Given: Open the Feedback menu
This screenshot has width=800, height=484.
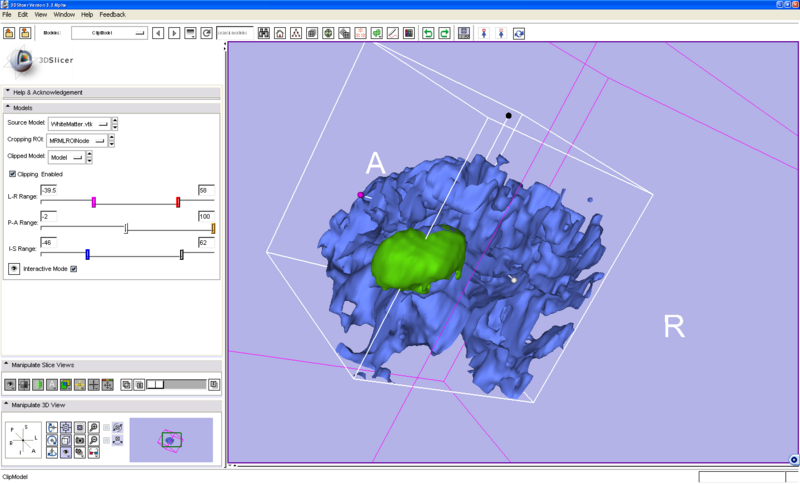Looking at the screenshot, I should [112, 15].
